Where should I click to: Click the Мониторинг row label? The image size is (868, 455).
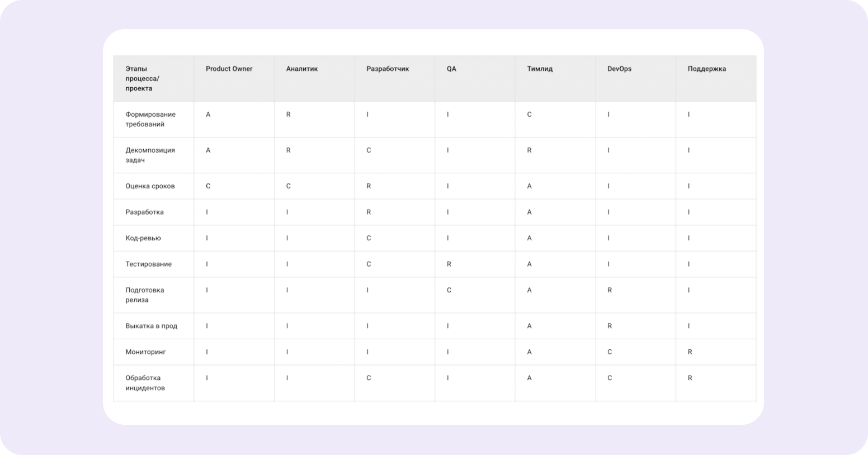coord(145,352)
